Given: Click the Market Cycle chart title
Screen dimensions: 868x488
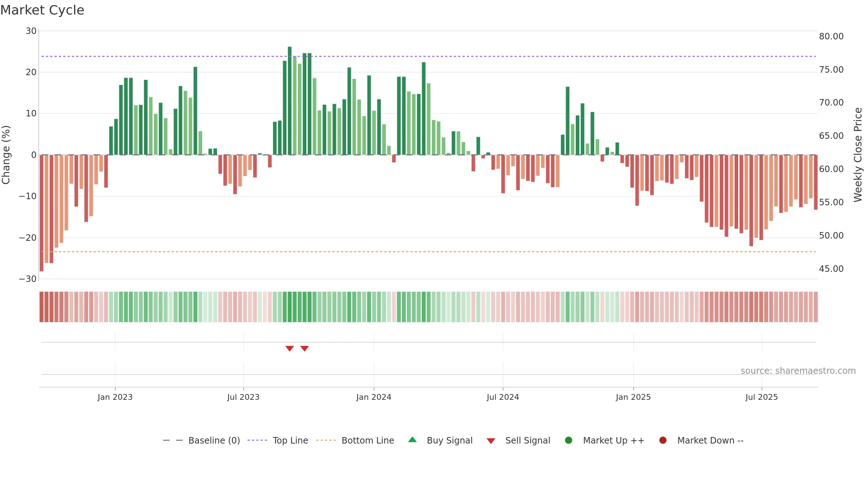Looking at the screenshot, I should click(x=42, y=10).
